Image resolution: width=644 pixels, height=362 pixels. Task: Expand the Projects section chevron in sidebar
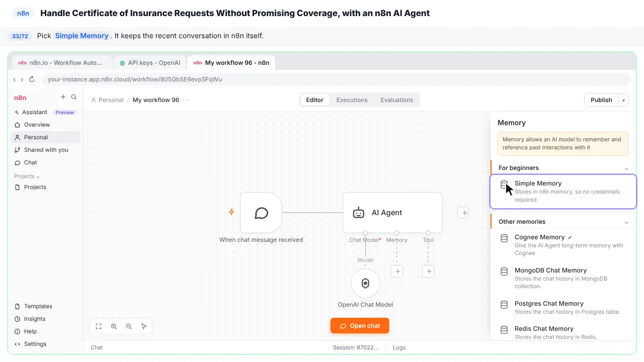tap(38, 176)
